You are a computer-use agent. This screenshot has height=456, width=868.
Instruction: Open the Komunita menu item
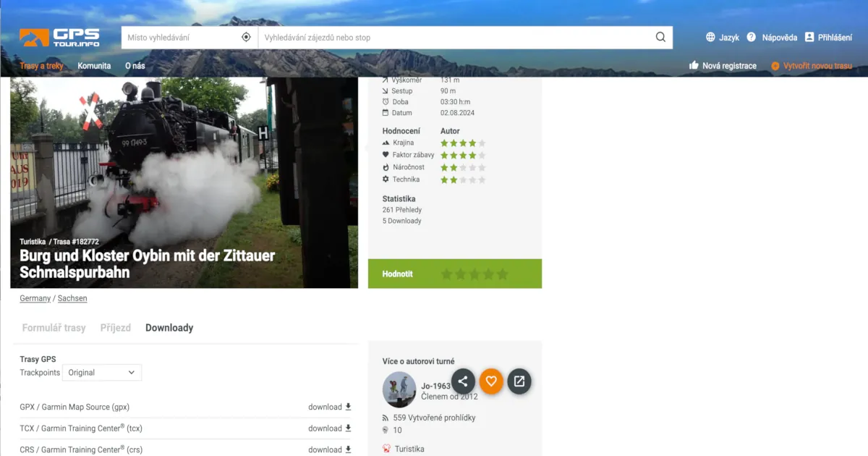(94, 65)
